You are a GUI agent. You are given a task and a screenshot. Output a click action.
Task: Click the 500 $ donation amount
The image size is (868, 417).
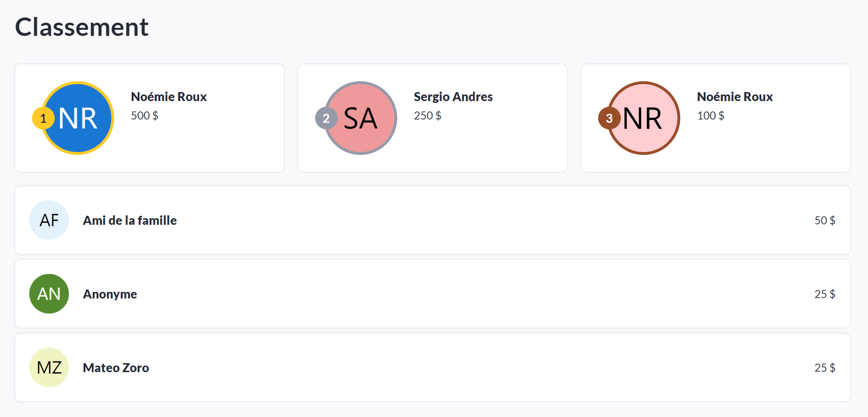(x=144, y=116)
